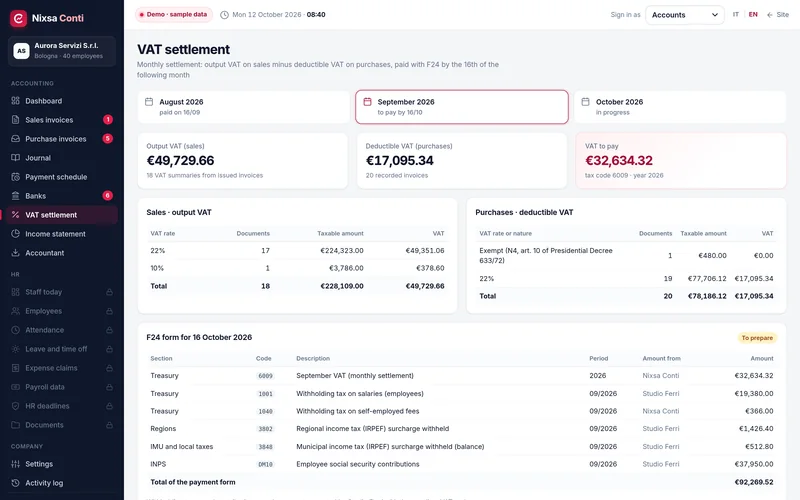Open Purchase invoices menu item

(x=61, y=139)
